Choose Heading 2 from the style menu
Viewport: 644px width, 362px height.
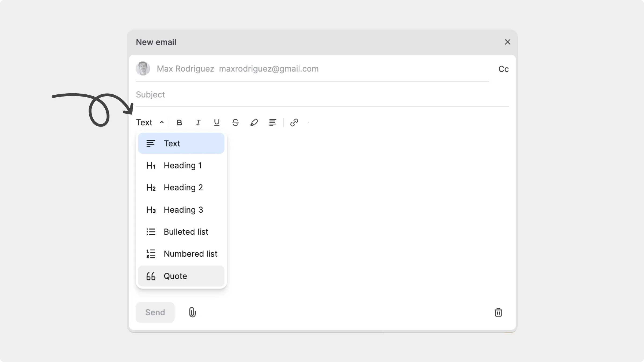[x=181, y=187]
